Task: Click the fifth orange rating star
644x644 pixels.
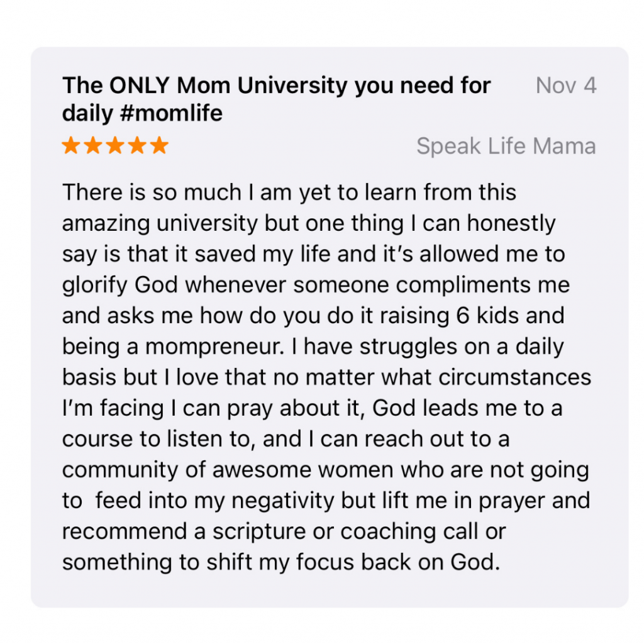Action: click(159, 145)
